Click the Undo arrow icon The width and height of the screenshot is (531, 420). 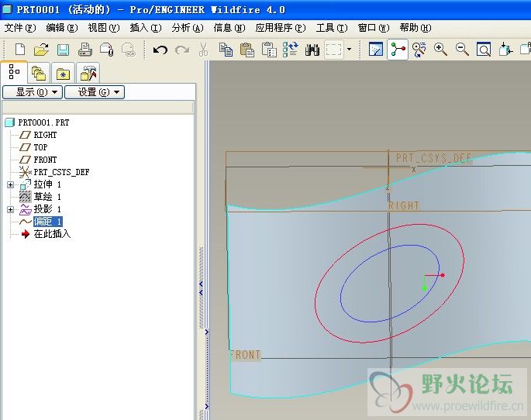click(160, 50)
